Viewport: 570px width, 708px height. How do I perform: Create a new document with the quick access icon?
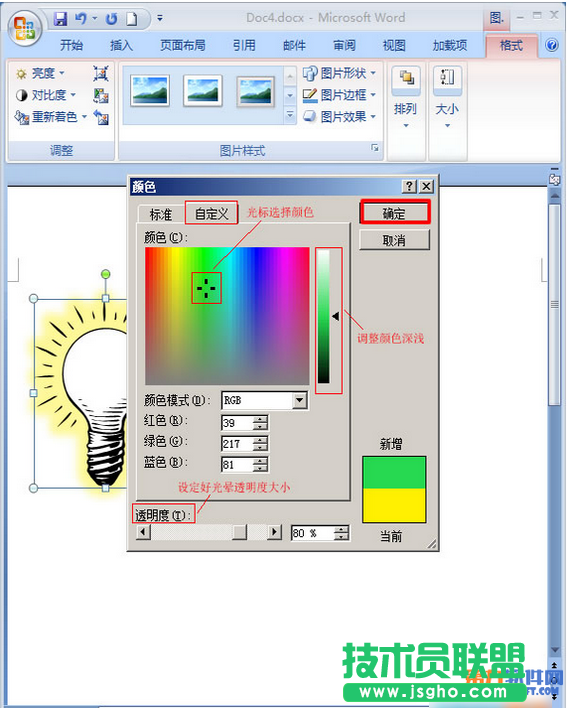[x=131, y=19]
